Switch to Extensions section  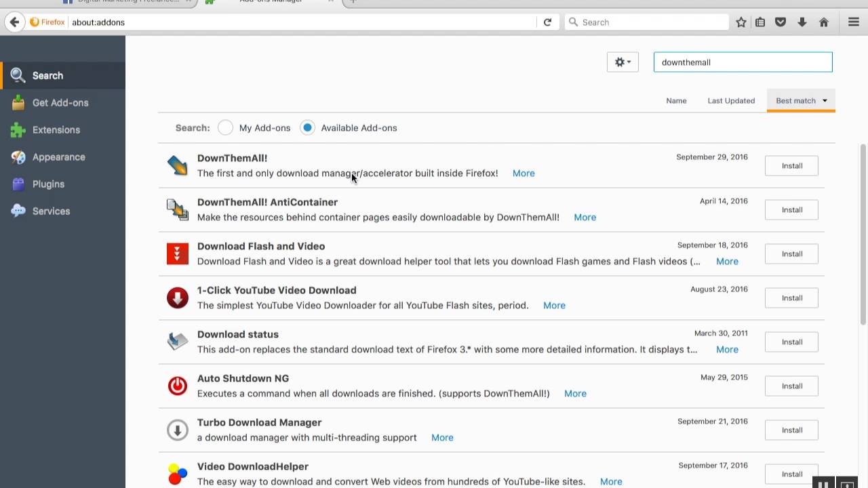(62, 129)
